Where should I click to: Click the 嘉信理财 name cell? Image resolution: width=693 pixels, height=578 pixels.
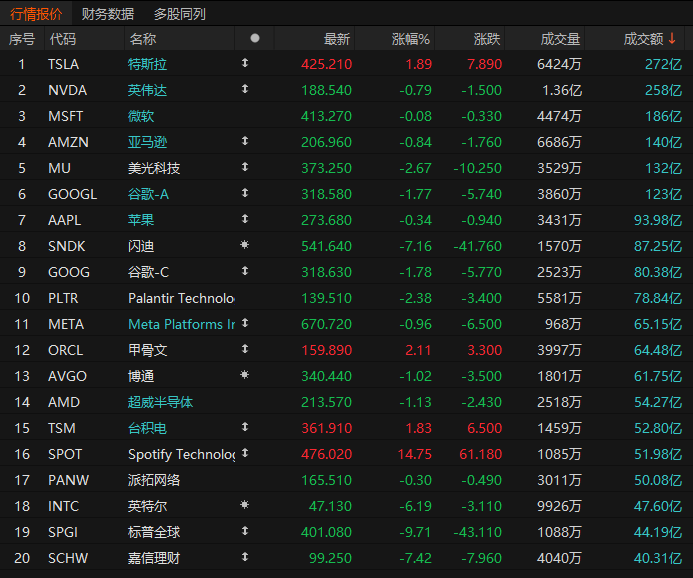(154, 558)
